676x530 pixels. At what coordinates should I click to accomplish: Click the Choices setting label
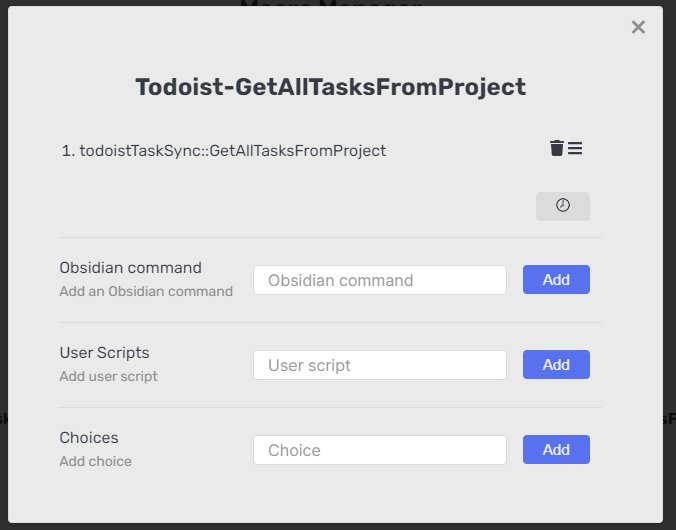point(89,438)
